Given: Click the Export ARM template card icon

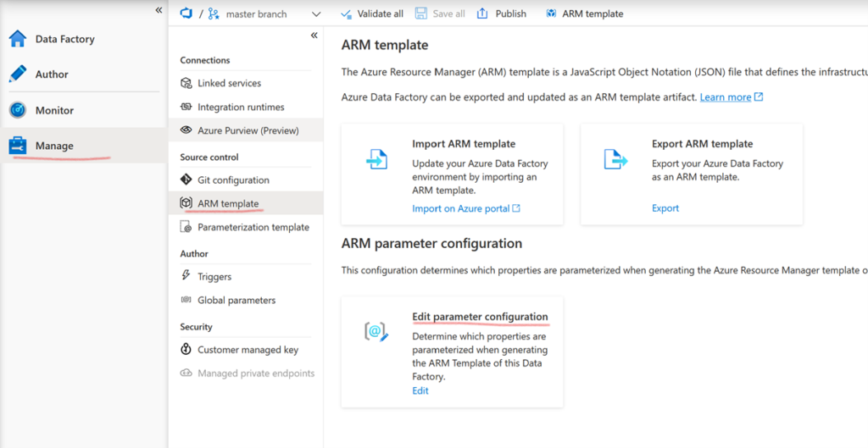Looking at the screenshot, I should click(x=616, y=159).
